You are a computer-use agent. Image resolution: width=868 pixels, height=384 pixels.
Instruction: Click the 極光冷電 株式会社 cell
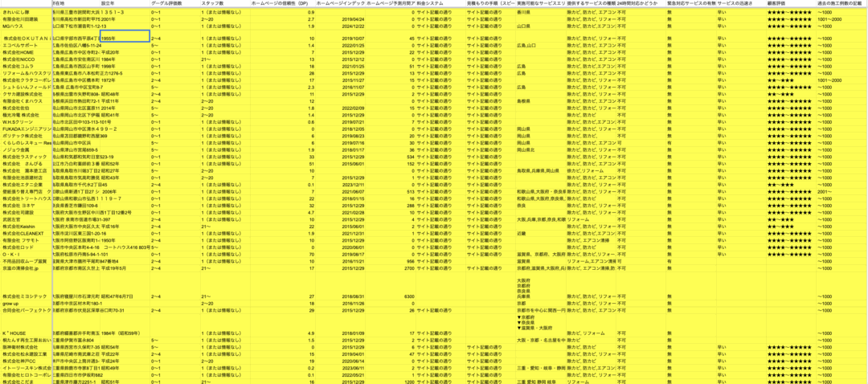26,115
